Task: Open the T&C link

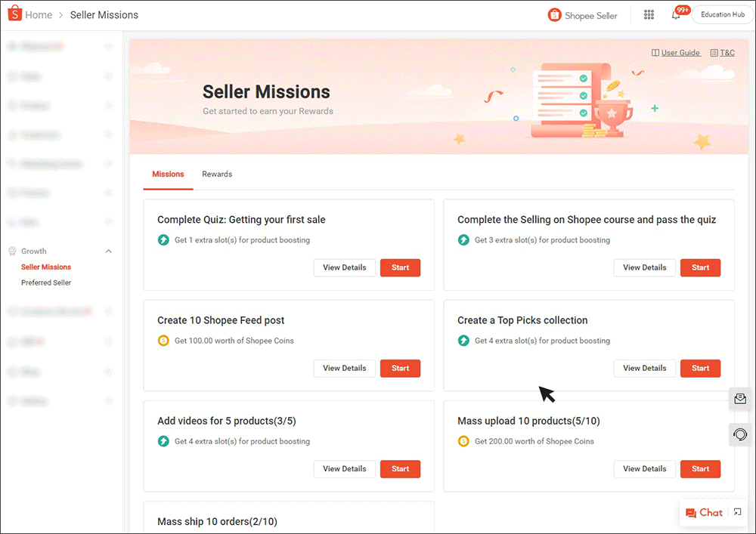Action: [727, 52]
